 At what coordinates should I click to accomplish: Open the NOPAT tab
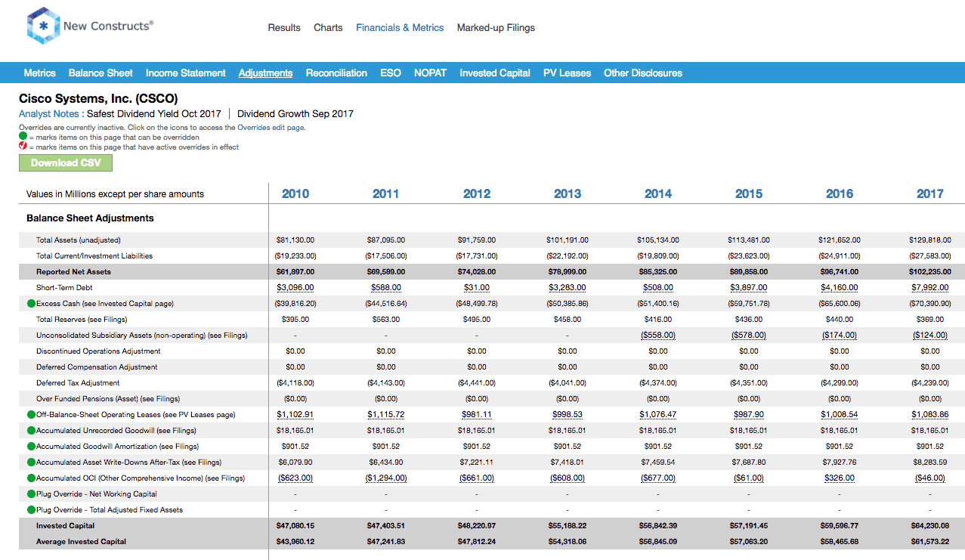[x=430, y=73]
